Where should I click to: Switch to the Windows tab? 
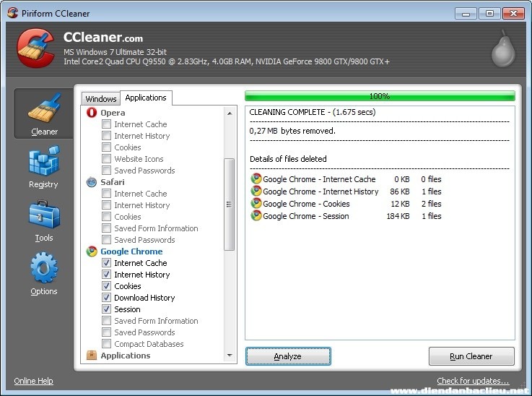point(100,99)
